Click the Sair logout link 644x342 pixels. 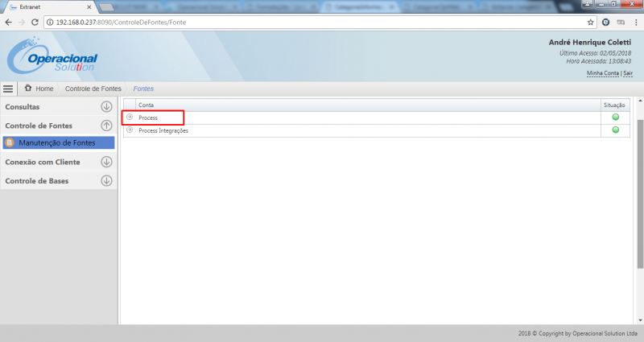click(628, 73)
